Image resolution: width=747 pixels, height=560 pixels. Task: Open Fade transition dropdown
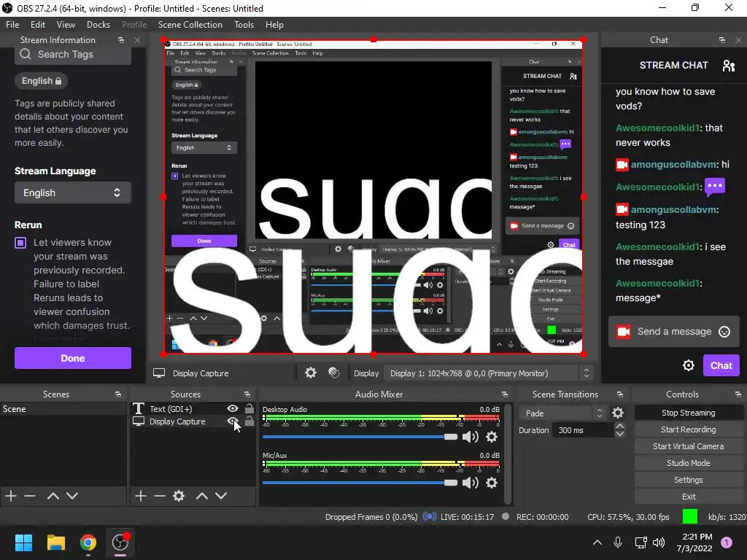point(562,413)
